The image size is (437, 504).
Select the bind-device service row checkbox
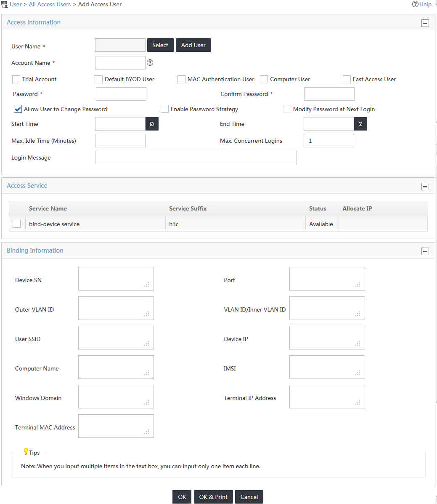tap(17, 224)
